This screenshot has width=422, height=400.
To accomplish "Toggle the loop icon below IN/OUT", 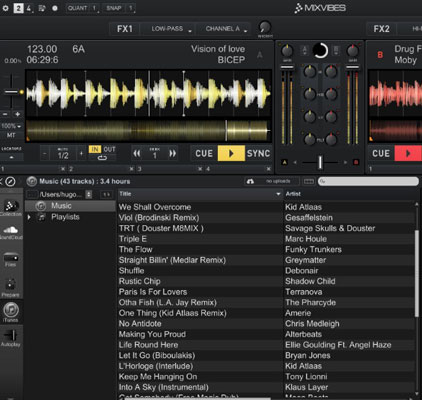I will point(102,158).
